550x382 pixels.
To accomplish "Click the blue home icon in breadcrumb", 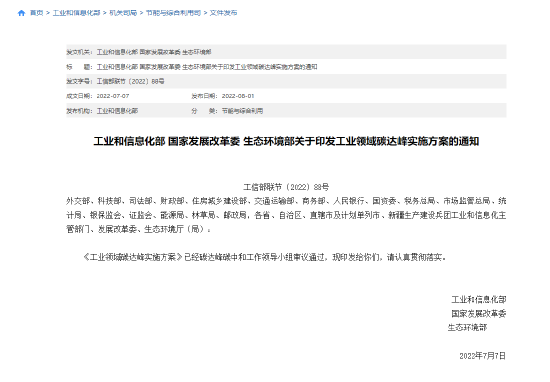I will (21, 13).
